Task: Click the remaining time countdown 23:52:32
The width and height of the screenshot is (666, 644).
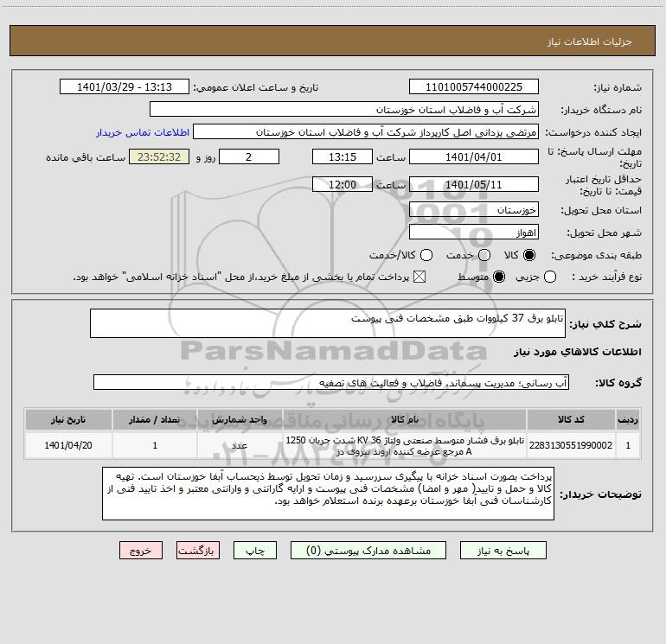Action: click(x=159, y=157)
